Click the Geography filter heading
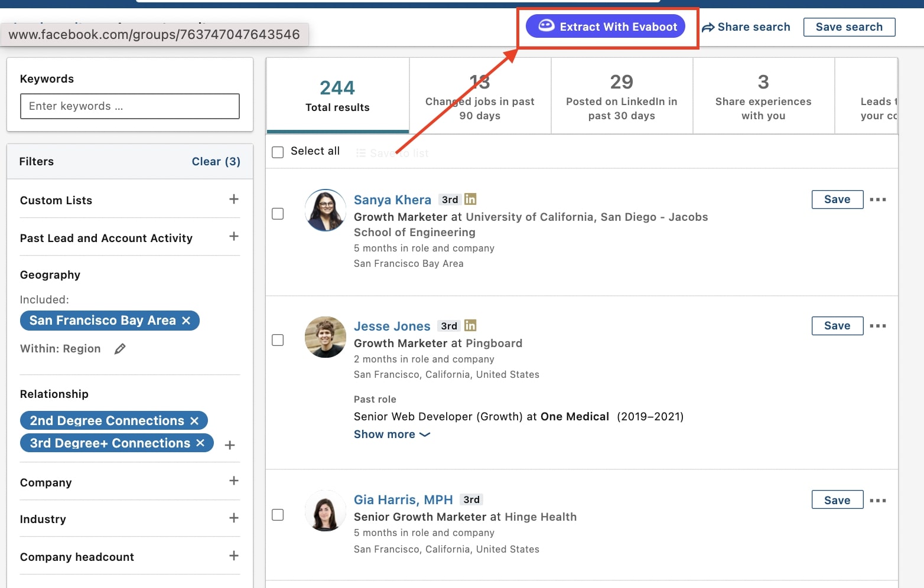Image resolution: width=924 pixels, height=588 pixels. [50, 275]
